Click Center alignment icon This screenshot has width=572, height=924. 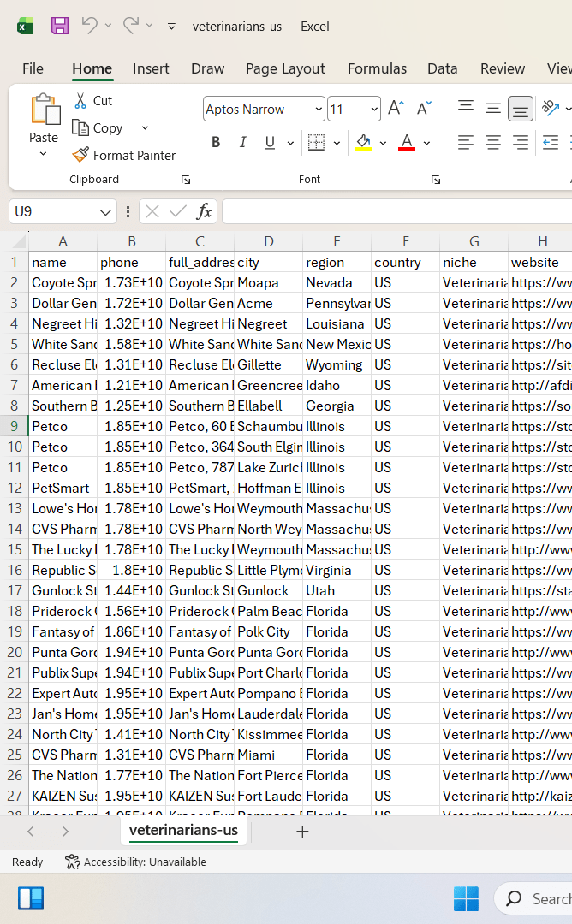tap(493, 143)
